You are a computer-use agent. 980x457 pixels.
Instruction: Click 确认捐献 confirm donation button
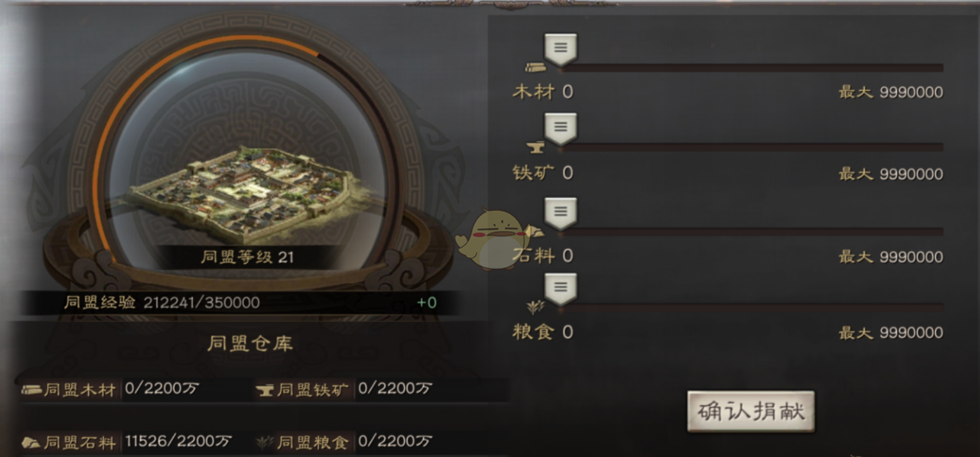click(750, 412)
